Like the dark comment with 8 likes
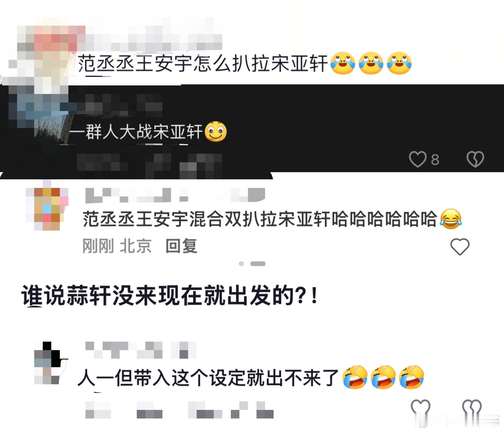This screenshot has height=433, width=504. click(x=417, y=159)
